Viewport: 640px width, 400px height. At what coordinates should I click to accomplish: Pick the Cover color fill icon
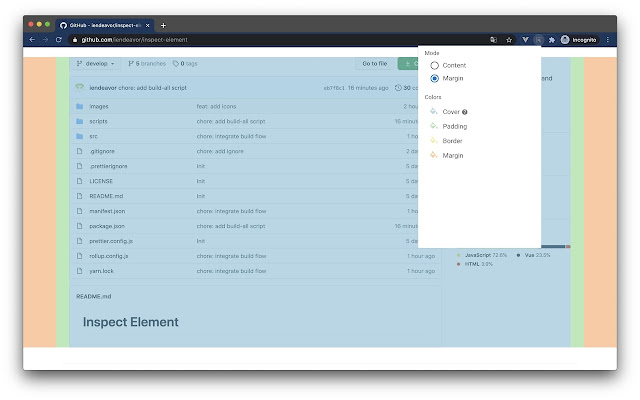(x=433, y=112)
